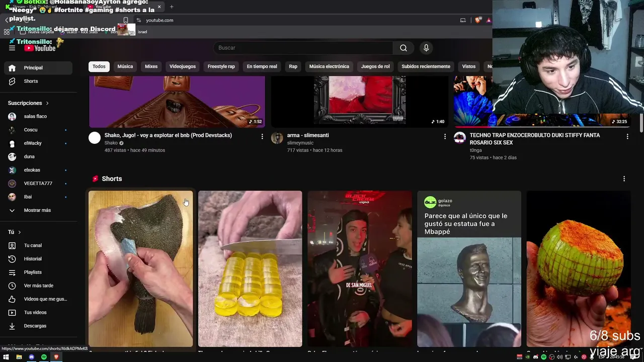Viewport: 644px width, 362px height.
Task: Open options for arma - slimesanti video
Action: tap(445, 136)
